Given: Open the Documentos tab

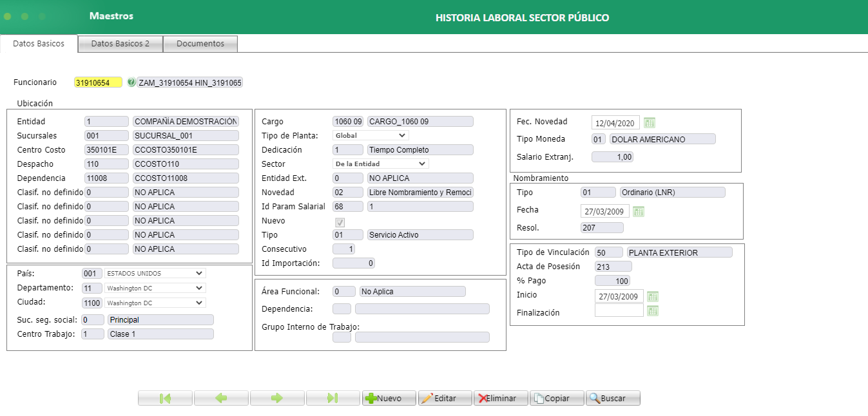Looking at the screenshot, I should (x=200, y=44).
